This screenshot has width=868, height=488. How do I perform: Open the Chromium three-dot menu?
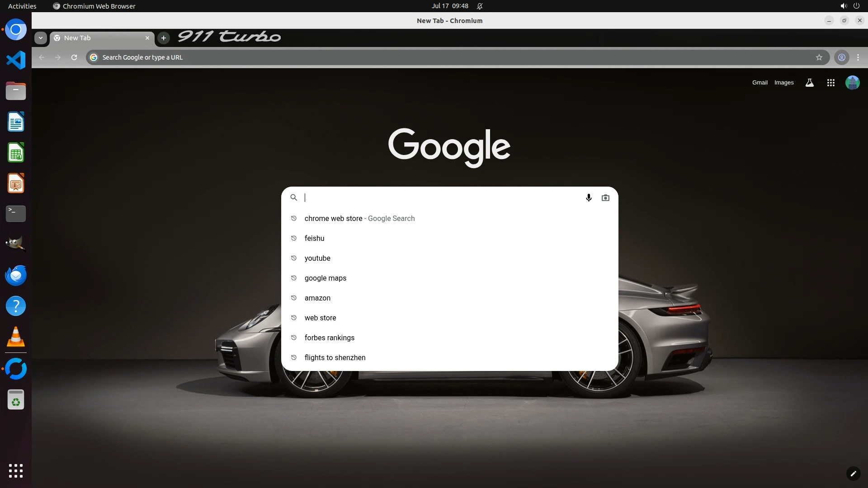(x=858, y=57)
